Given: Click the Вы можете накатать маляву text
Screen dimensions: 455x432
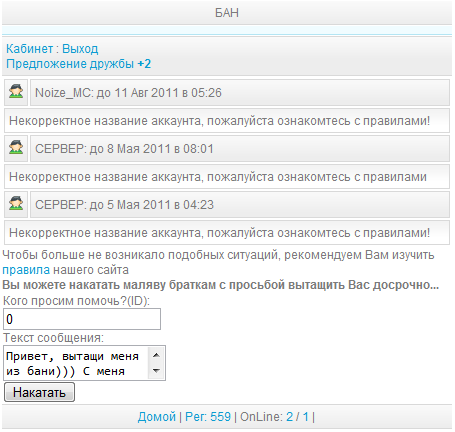Looking at the screenshot, I should pos(221,285).
